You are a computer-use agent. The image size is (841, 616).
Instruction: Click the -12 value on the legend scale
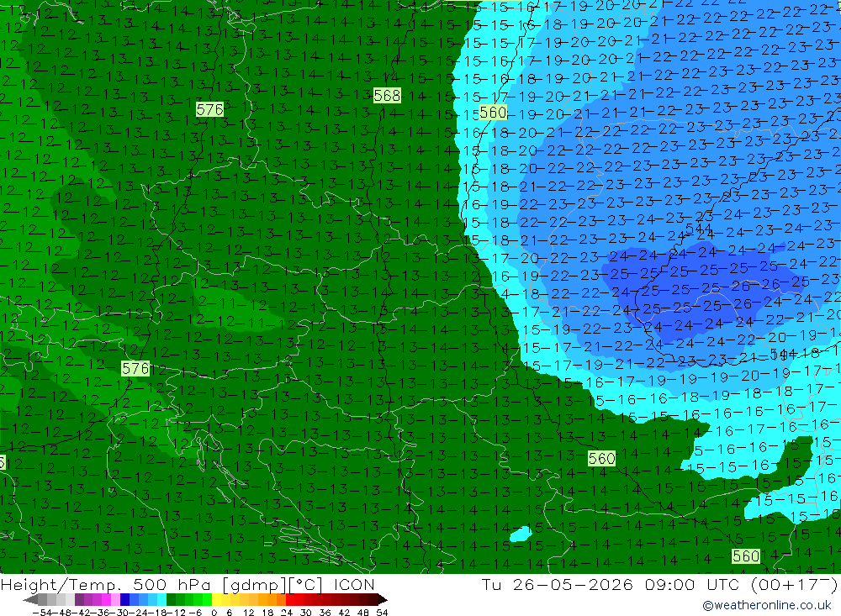[x=177, y=613]
